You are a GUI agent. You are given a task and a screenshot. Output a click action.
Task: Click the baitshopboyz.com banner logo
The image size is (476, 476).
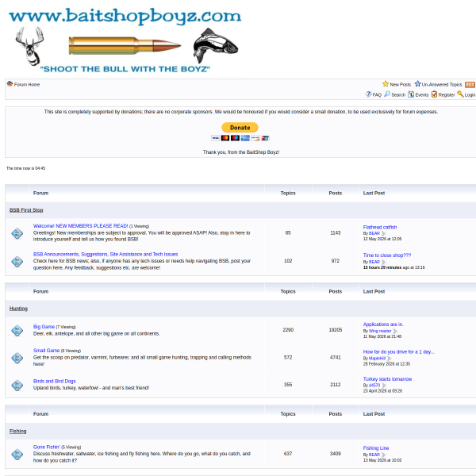(x=125, y=40)
